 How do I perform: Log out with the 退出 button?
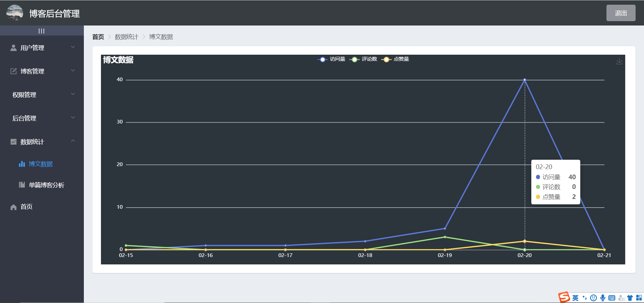pos(621,13)
